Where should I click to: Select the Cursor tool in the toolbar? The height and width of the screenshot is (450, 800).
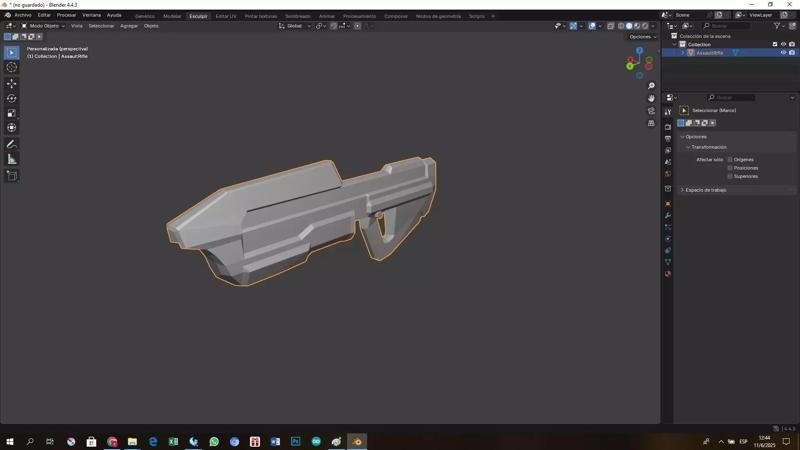point(12,67)
